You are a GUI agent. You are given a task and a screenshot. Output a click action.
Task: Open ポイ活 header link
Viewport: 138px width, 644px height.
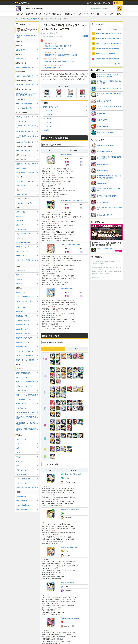click(x=107, y=3)
